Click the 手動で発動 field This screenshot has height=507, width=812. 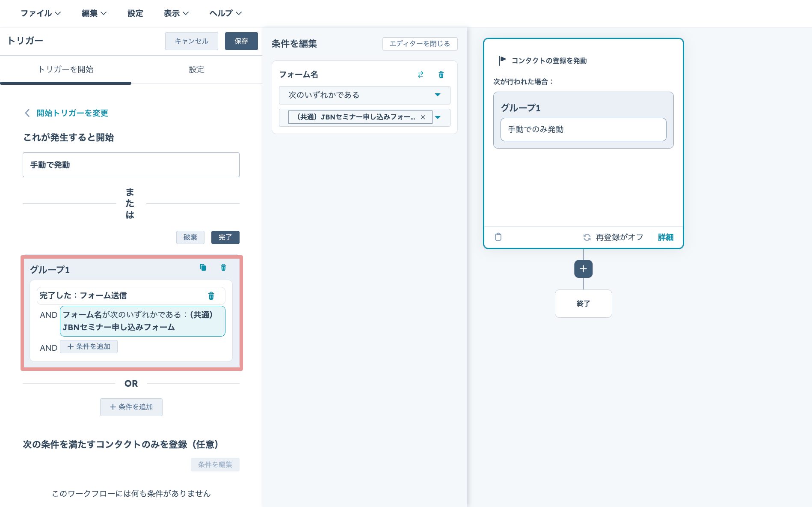[131, 165]
